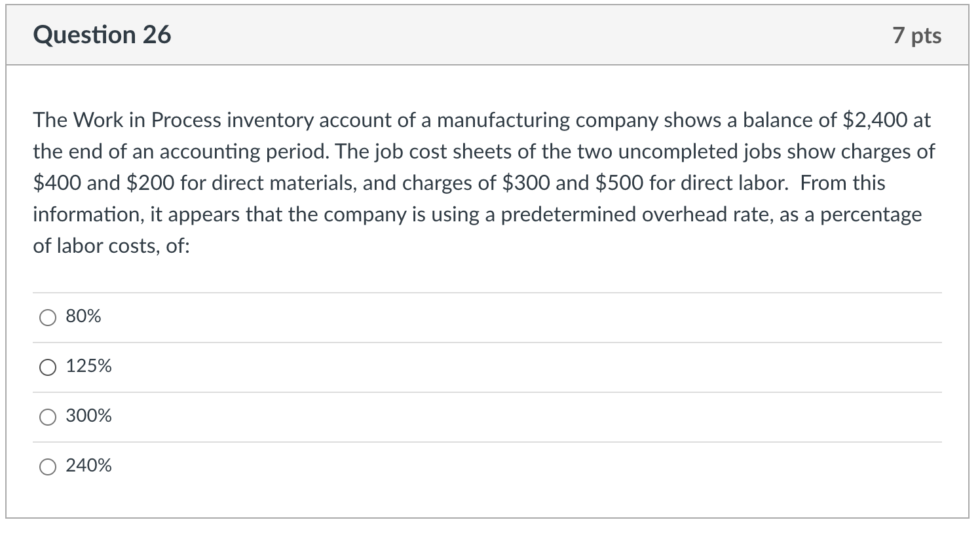The image size is (980, 537).
Task: Click the Question 26 header title
Action: point(102,34)
